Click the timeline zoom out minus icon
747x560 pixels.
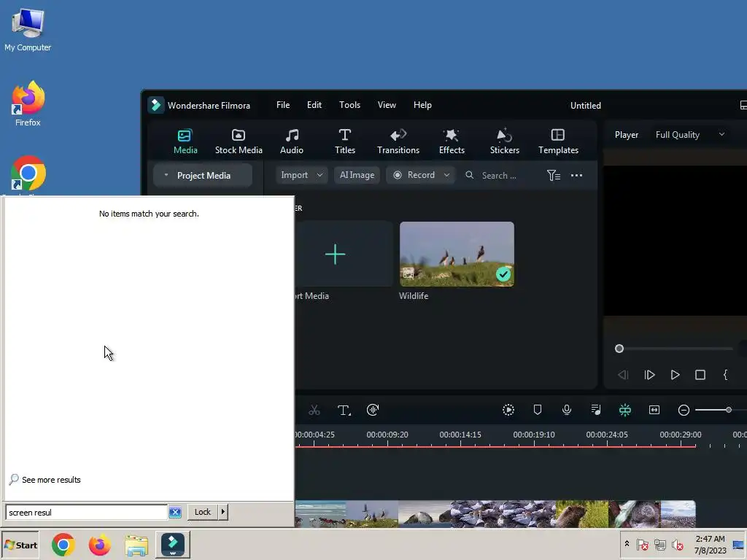684,410
